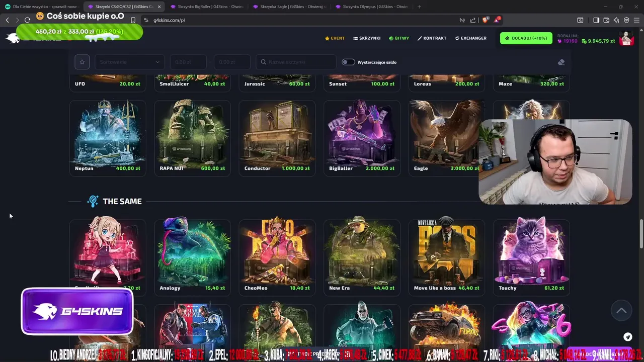Image resolution: width=644 pixels, height=362 pixels.
Task: Open the EVENT menu item
Action: 335,38
